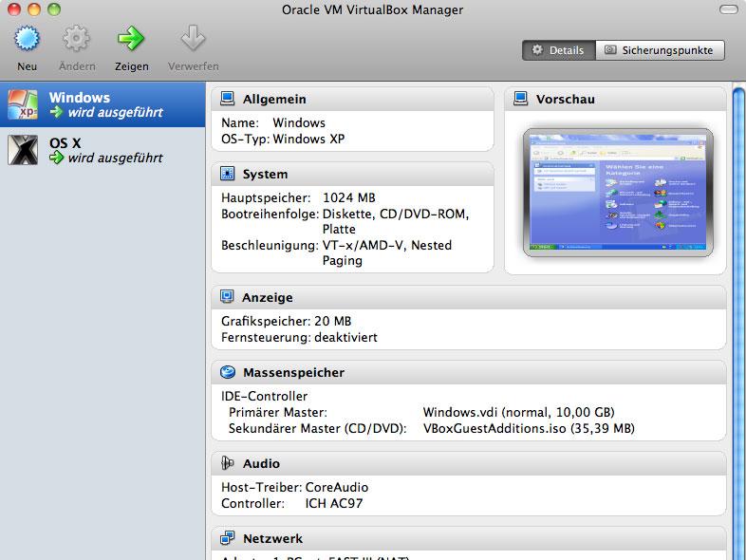Switch to the Details tab
The image size is (746, 560).
[558, 50]
